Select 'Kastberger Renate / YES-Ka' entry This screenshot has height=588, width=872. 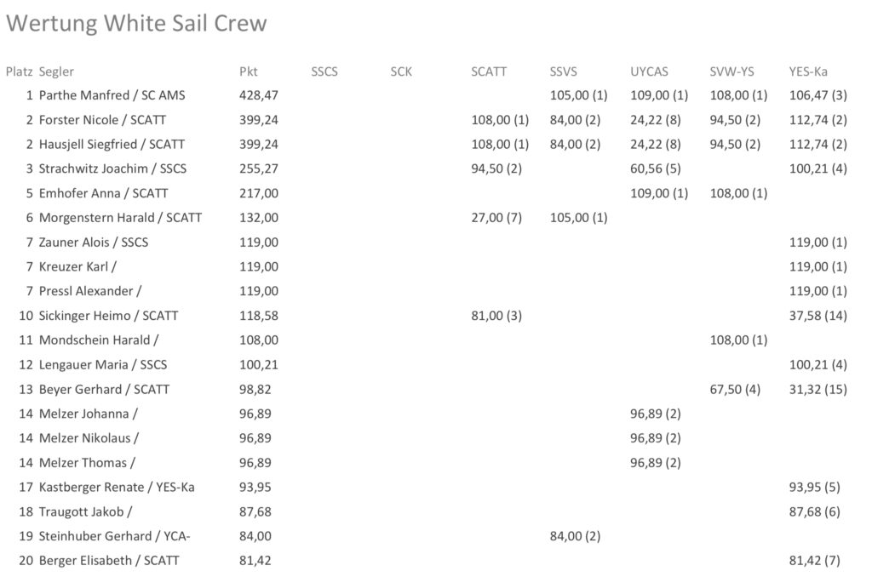tap(116, 487)
